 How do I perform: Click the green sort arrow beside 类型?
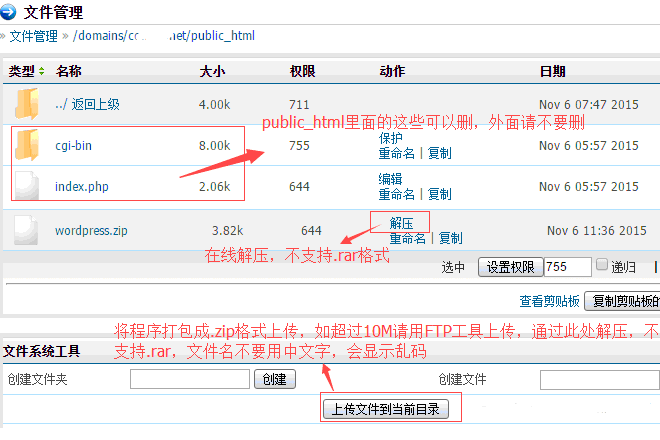point(41,72)
